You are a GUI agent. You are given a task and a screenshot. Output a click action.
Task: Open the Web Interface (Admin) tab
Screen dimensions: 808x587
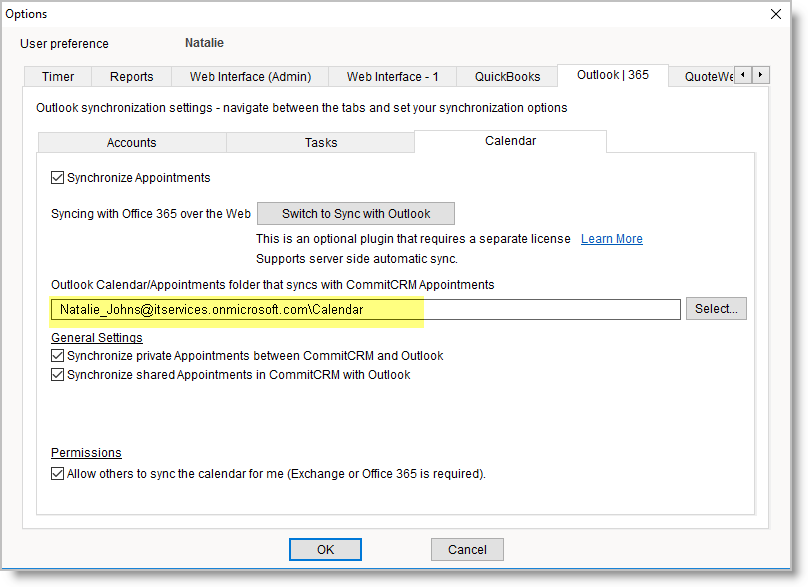click(x=250, y=77)
